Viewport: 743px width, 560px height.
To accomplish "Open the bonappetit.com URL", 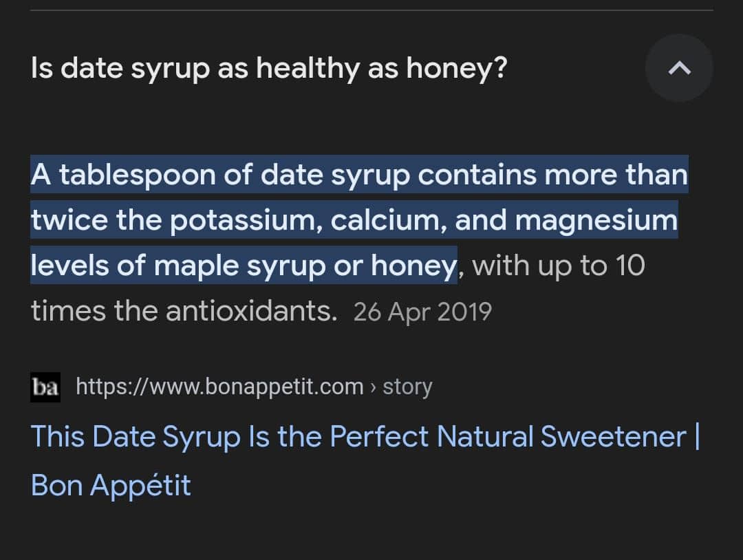I will click(219, 387).
